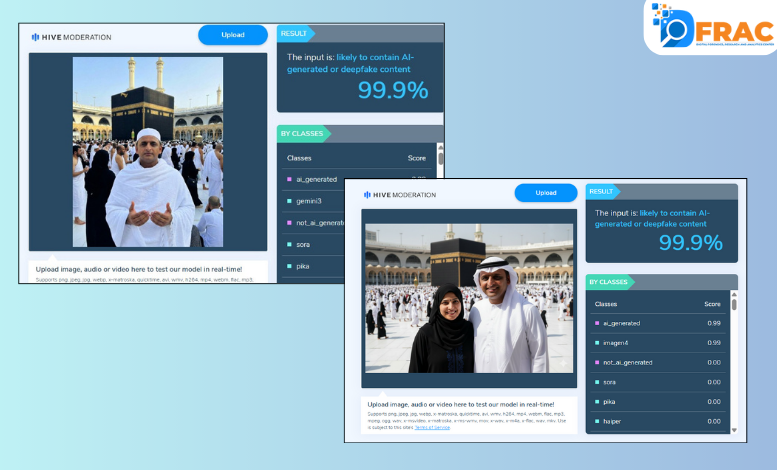Click the pink marker next to ai_generated 0.99 score

(x=598, y=323)
